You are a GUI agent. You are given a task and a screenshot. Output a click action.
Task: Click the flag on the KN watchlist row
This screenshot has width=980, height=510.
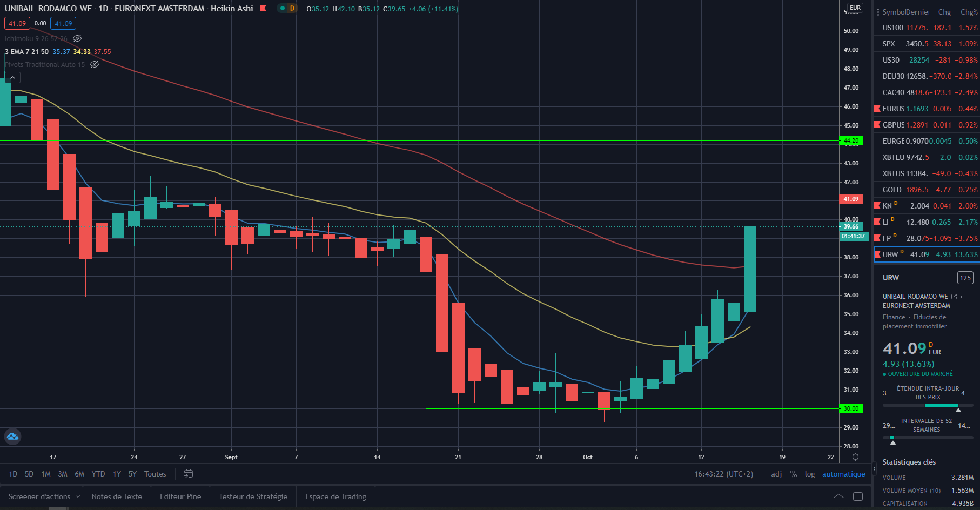coord(877,206)
